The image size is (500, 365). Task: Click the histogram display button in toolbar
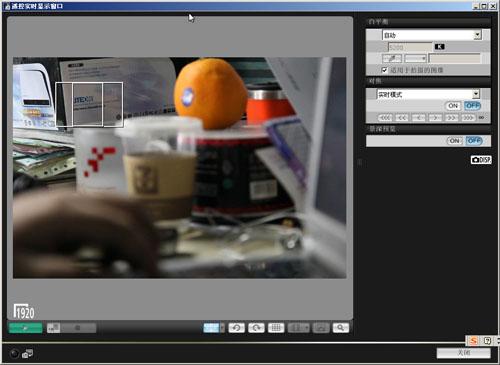pyautogui.click(x=321, y=328)
